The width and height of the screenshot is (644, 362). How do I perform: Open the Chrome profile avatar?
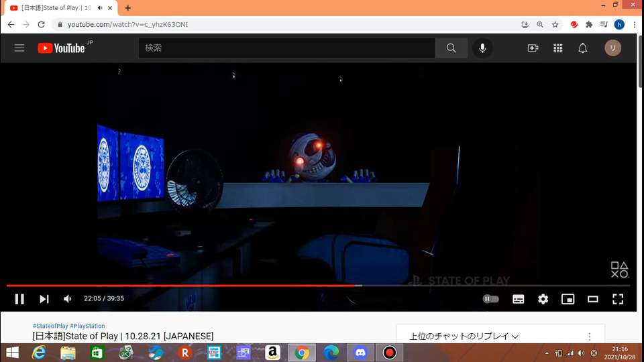coord(619,25)
